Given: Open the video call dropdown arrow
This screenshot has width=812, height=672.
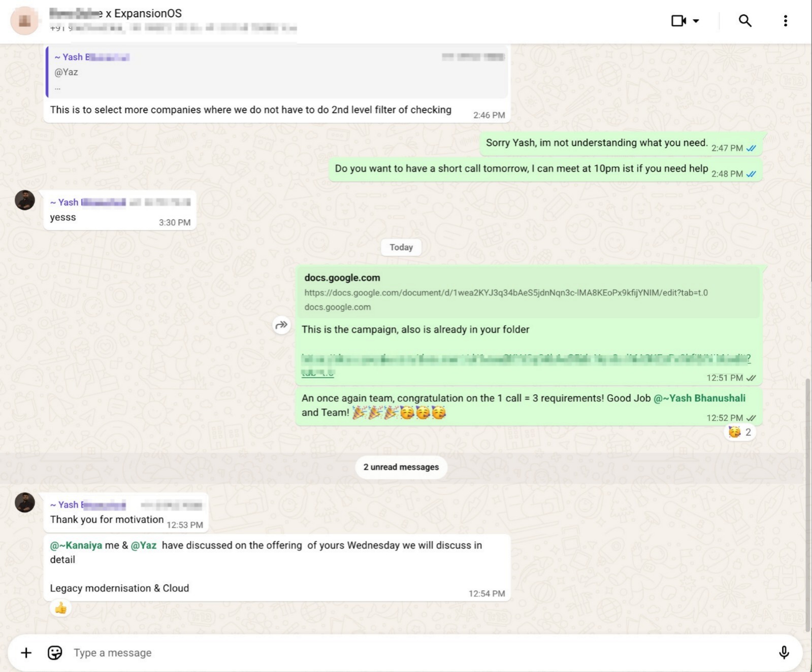Looking at the screenshot, I should (x=696, y=21).
